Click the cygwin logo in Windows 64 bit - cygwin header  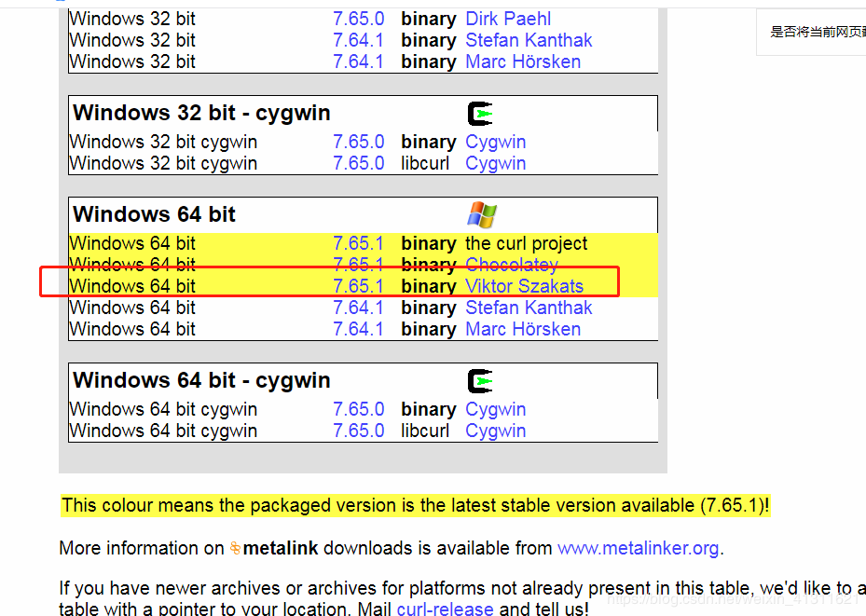(480, 381)
